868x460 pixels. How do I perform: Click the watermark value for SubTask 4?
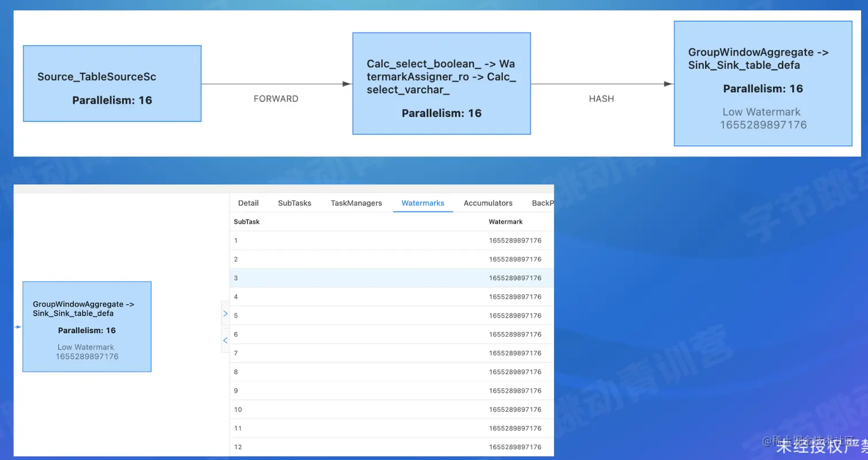pos(515,297)
